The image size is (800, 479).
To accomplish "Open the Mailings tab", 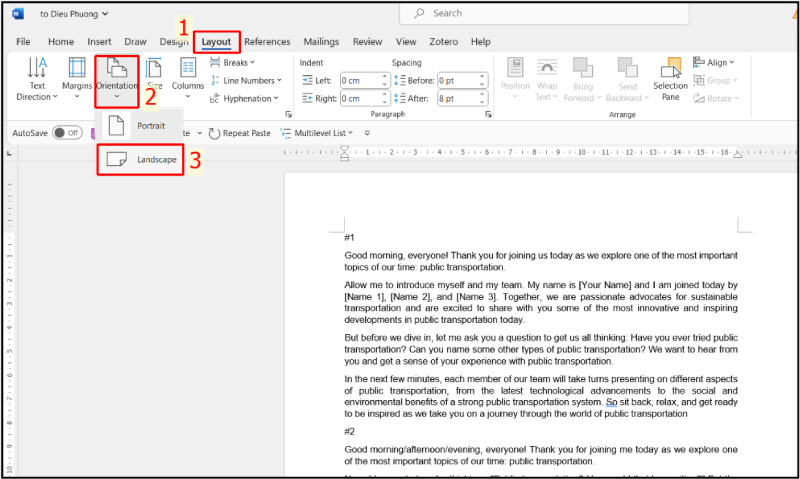I will pyautogui.click(x=321, y=42).
